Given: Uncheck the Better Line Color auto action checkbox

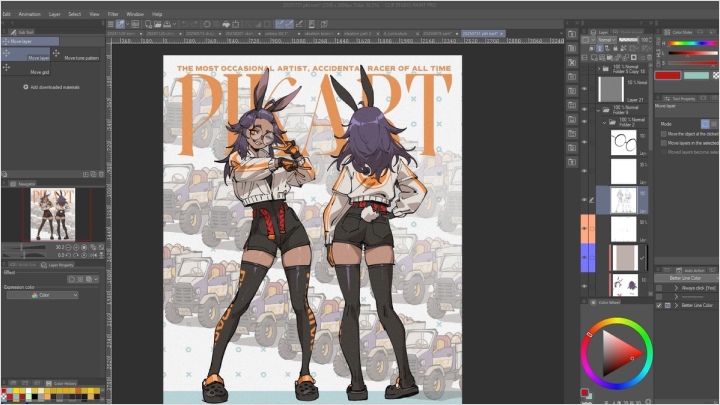Looking at the screenshot, I should pos(659,305).
